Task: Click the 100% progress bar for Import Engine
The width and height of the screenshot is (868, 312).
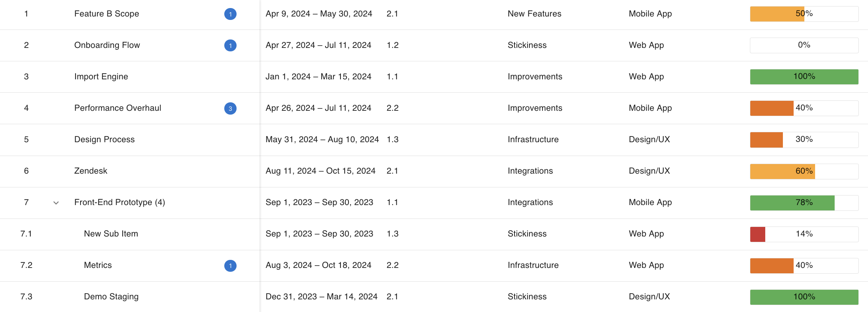Action: click(x=804, y=77)
